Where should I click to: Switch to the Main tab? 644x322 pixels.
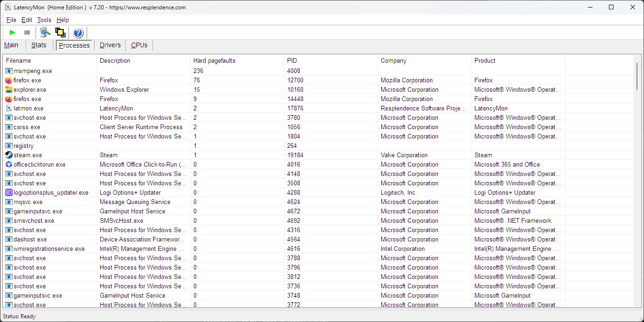(11, 45)
